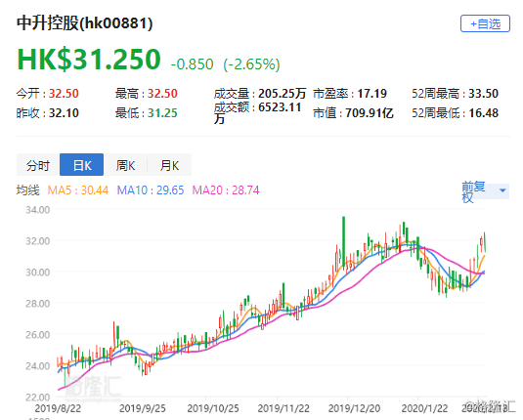Viewport: 523px width, 420px height.
Task: Click the tall green candle near 2019/12/20
Action: [343, 242]
